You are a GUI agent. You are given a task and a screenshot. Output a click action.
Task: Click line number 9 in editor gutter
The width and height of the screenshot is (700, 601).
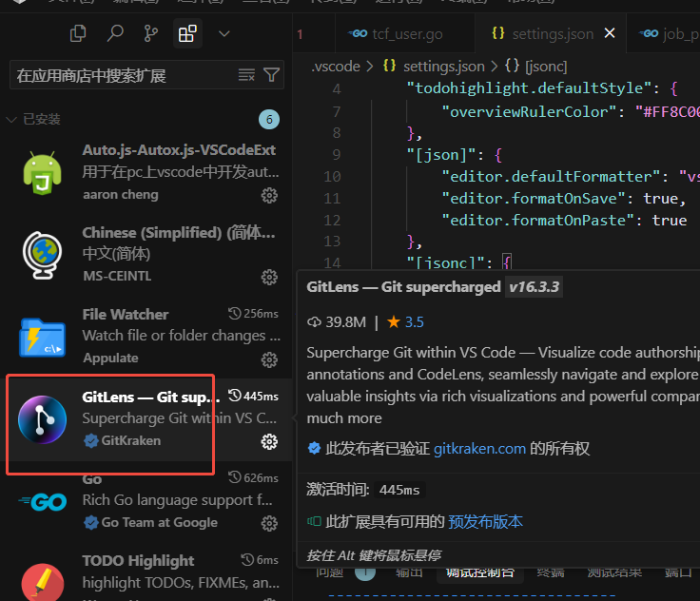pos(336,154)
